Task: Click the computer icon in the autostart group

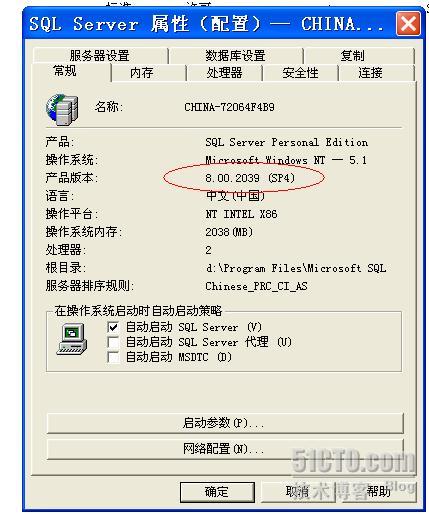Action: click(72, 339)
